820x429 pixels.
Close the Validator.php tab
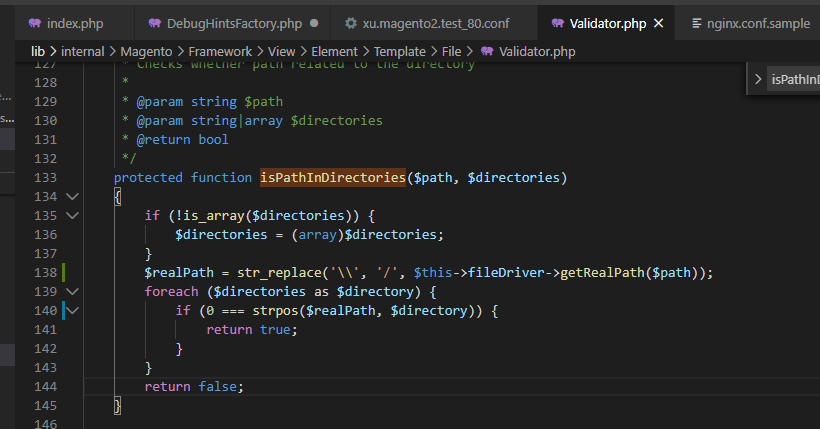658,23
